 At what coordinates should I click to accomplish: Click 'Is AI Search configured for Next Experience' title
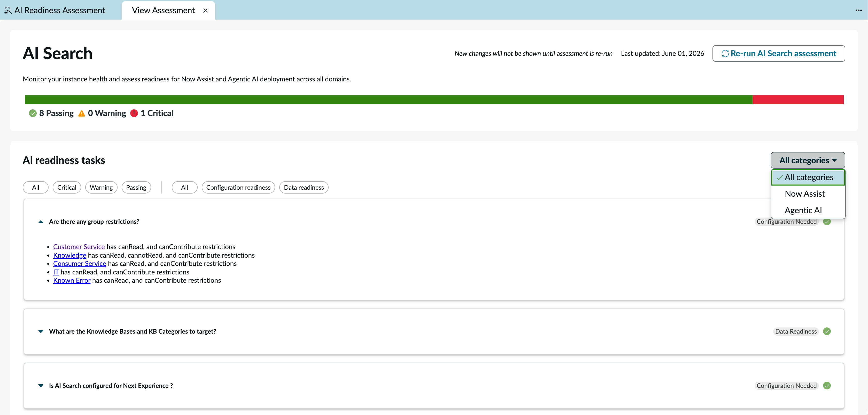coord(111,386)
